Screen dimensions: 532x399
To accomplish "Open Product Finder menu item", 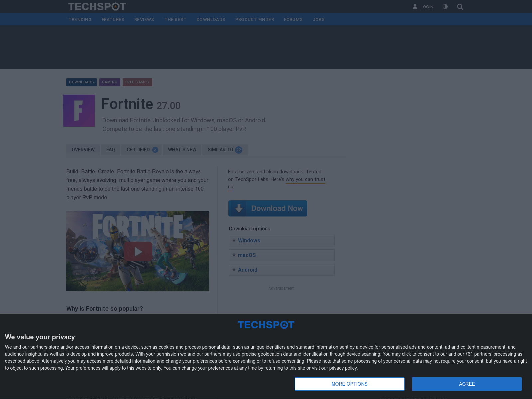I will click(x=255, y=20).
